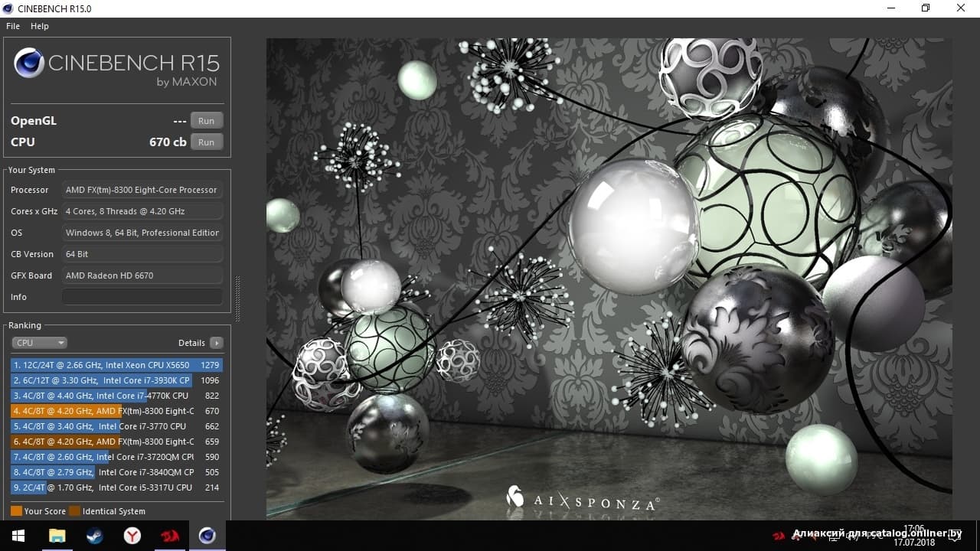
Task: Click the Your Score orange legend swatch
Action: 16,511
